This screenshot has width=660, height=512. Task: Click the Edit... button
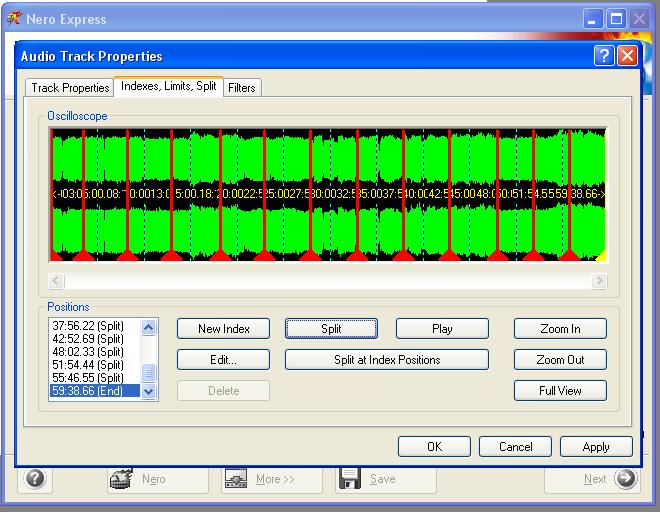pyautogui.click(x=224, y=360)
